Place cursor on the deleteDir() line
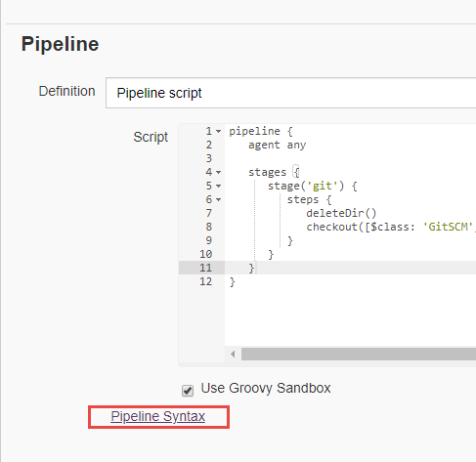The image size is (476, 462). point(341,213)
